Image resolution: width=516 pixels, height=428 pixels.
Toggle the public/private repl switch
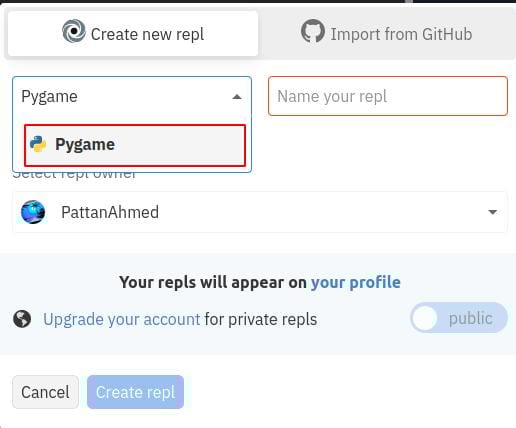tap(459, 318)
